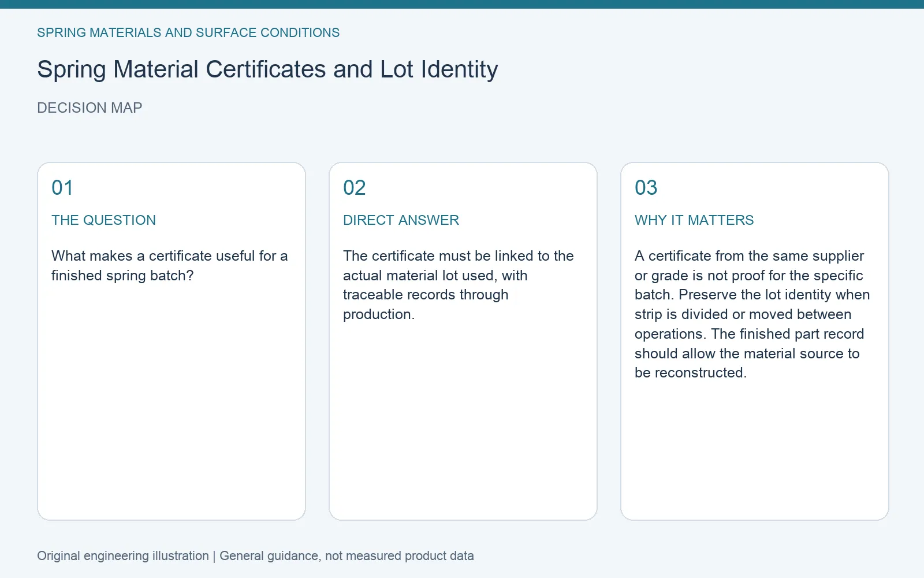Select the paragraph starting 'A certificate from the same supplier'
This screenshot has height=578, width=924.
(x=752, y=314)
